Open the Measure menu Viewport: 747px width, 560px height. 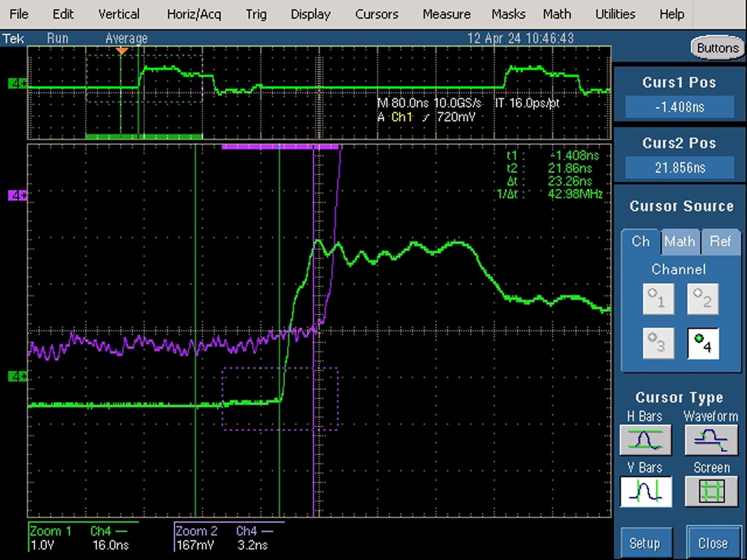(x=446, y=14)
